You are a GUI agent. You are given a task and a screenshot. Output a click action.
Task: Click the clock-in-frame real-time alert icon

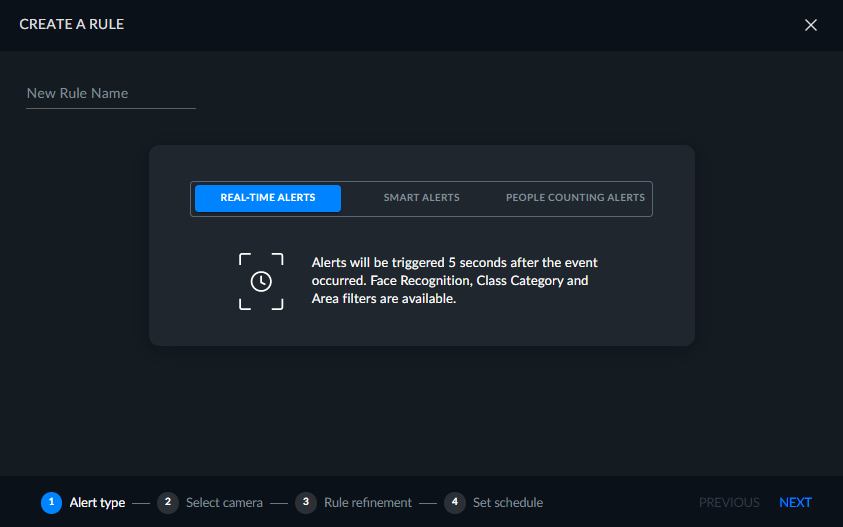tap(261, 281)
